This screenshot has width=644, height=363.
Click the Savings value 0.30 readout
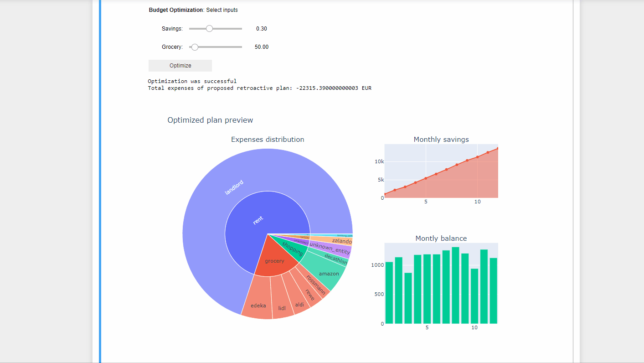[261, 29]
